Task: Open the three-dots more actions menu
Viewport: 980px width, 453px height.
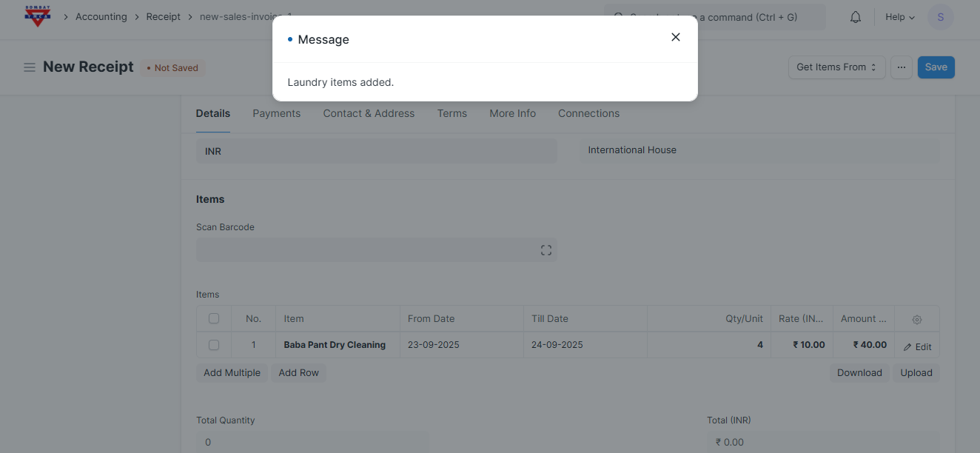Action: (901, 67)
